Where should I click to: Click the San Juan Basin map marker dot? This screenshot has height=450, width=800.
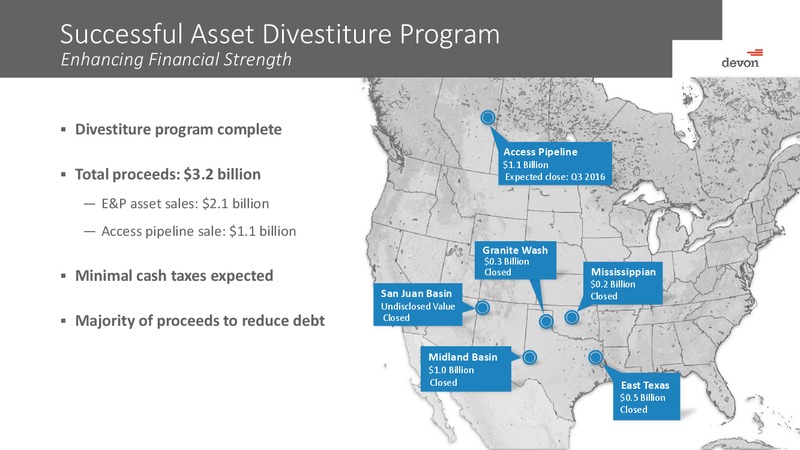482,307
